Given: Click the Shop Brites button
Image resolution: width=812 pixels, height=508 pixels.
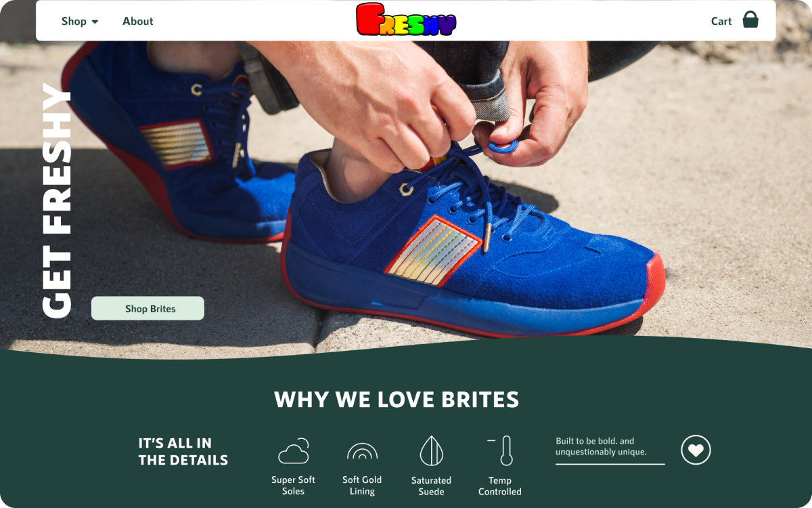Looking at the screenshot, I should pyautogui.click(x=148, y=308).
